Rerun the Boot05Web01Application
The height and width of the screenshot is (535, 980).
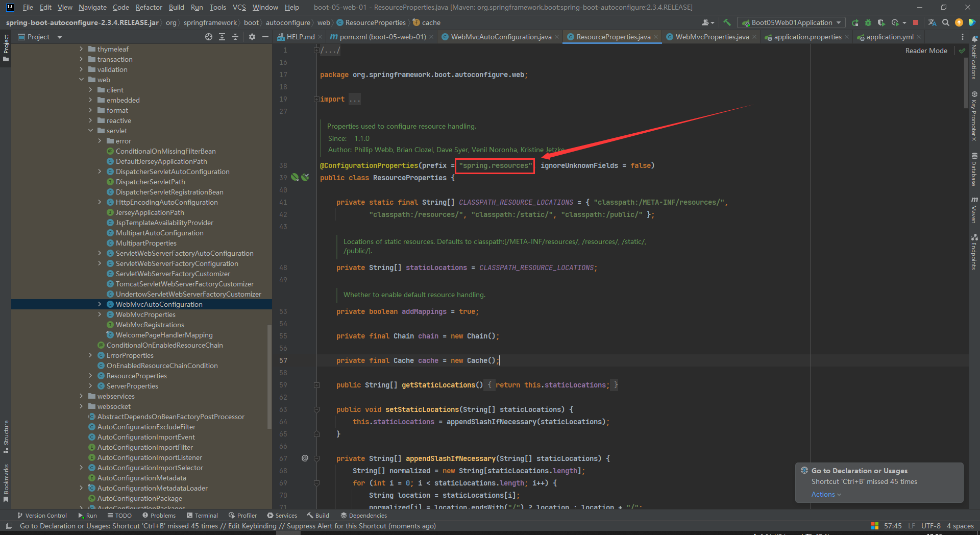[x=855, y=22]
